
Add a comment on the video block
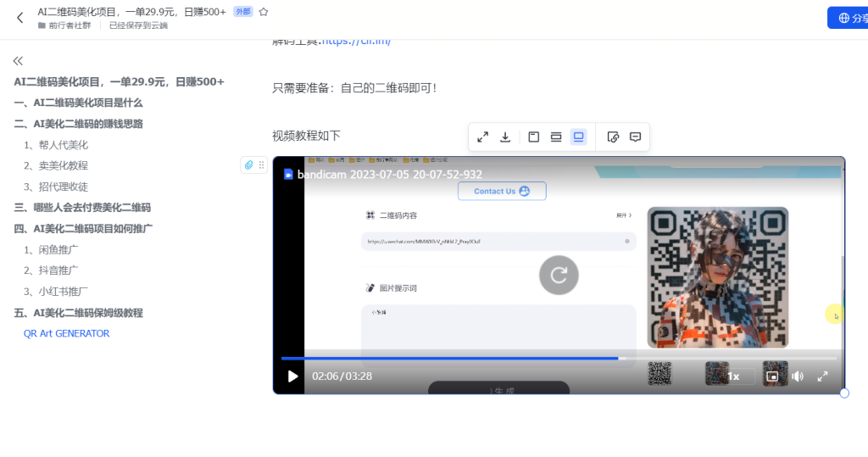click(636, 137)
